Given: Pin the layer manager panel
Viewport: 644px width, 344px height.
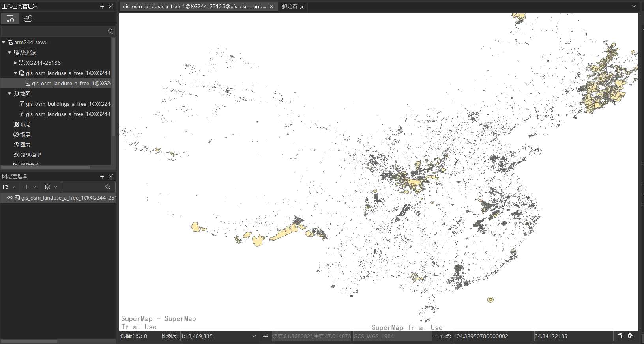Looking at the screenshot, I should coord(102,176).
